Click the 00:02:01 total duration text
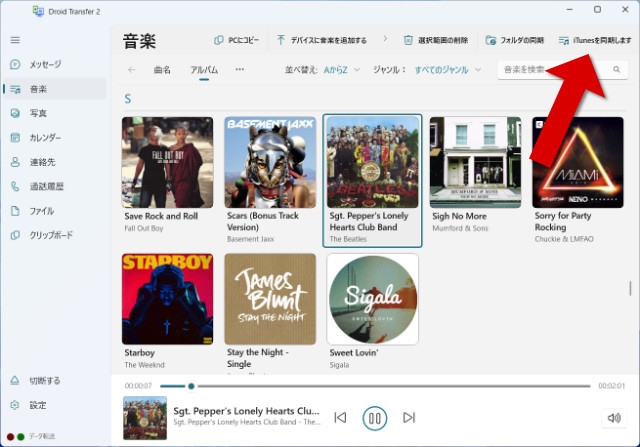This screenshot has width=640, height=447. [611, 386]
